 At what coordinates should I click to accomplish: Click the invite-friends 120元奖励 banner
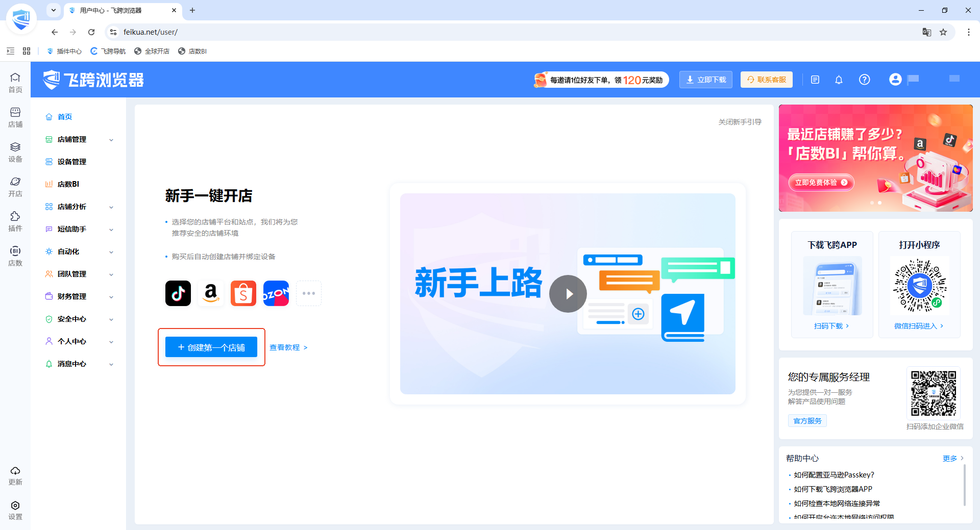(601, 80)
